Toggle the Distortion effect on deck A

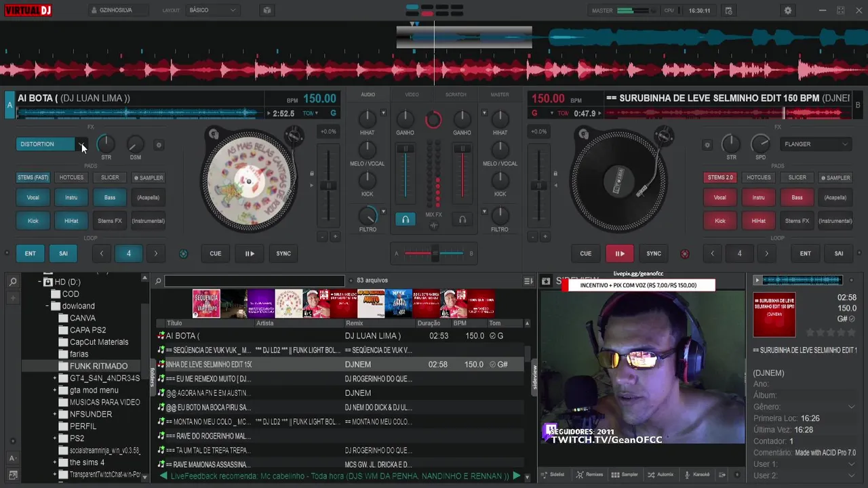45,144
